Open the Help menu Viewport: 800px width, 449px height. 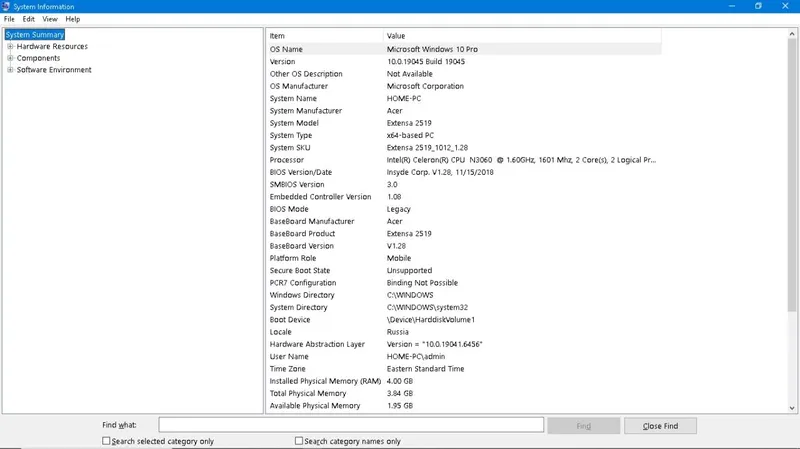click(x=73, y=19)
